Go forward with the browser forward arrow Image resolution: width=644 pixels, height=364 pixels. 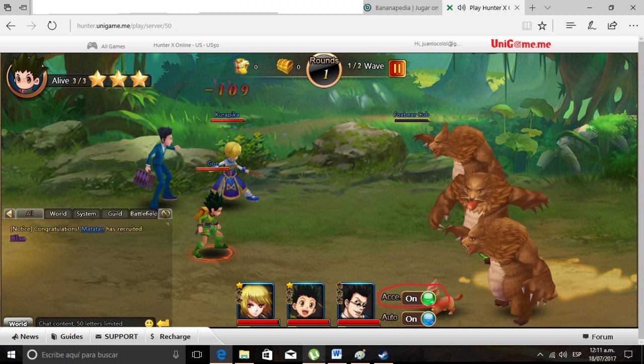31,26
